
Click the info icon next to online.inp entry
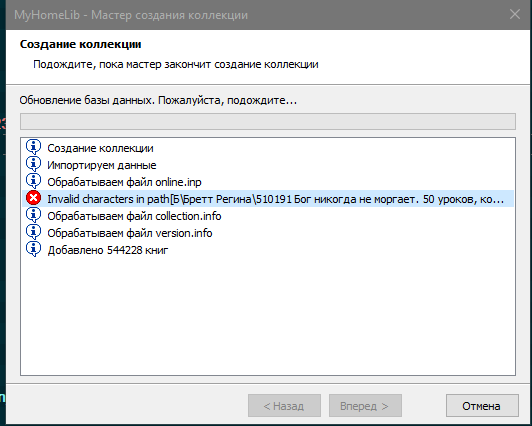pyautogui.click(x=34, y=181)
